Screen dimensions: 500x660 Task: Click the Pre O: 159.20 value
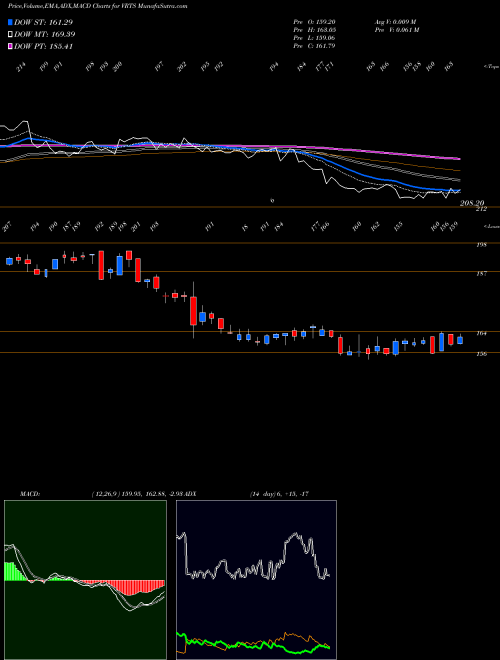tap(314, 22)
